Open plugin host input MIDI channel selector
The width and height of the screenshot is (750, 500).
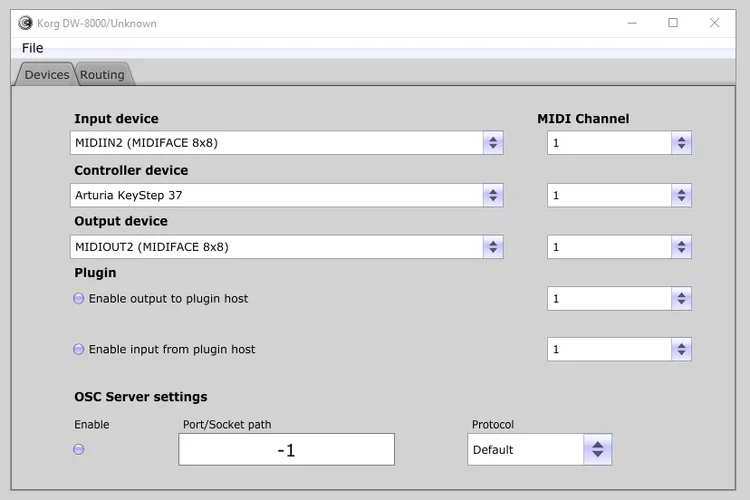(x=619, y=349)
